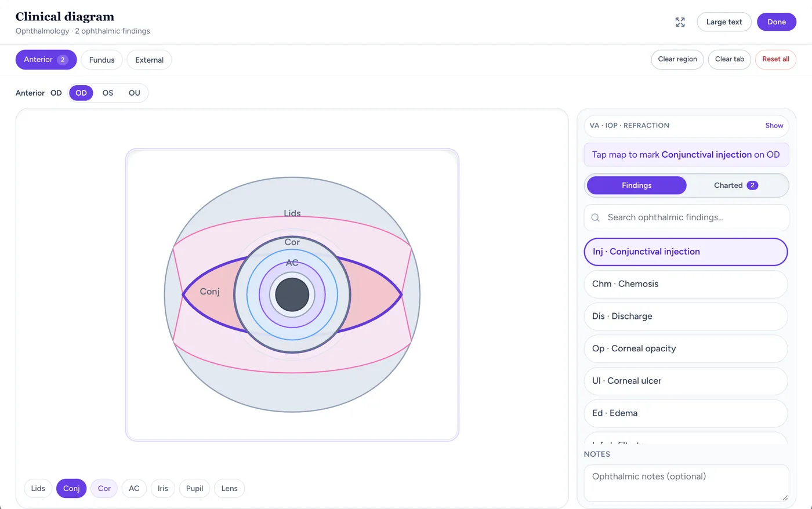The height and width of the screenshot is (509, 812).
Task: Click the AC label on the diagram
Action: tap(292, 263)
